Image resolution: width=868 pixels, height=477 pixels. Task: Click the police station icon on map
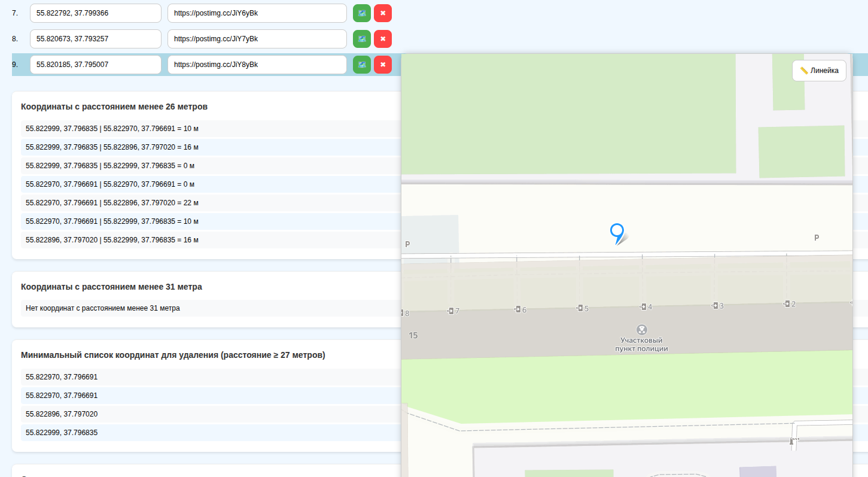[x=641, y=330]
